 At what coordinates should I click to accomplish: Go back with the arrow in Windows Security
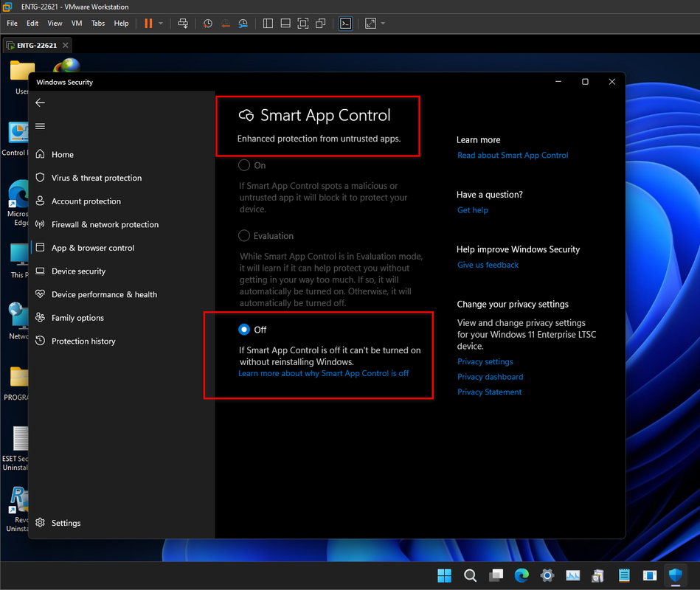click(x=40, y=103)
